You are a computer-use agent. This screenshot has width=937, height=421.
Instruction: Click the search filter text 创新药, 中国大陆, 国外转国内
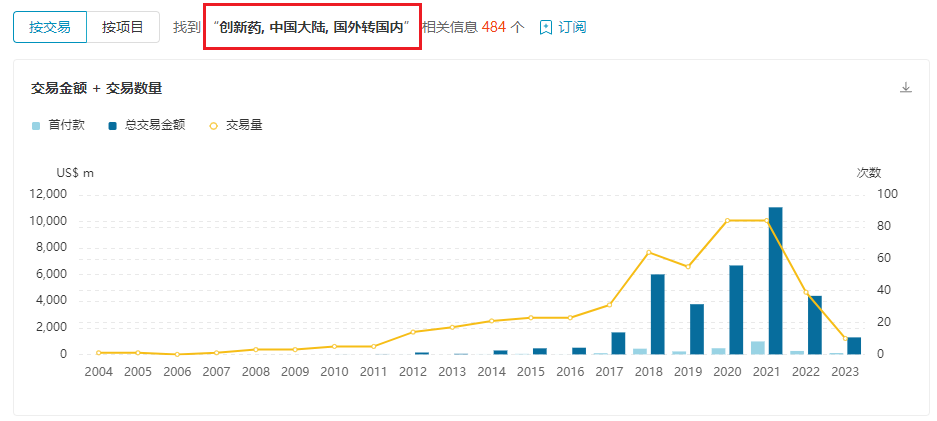click(x=312, y=27)
